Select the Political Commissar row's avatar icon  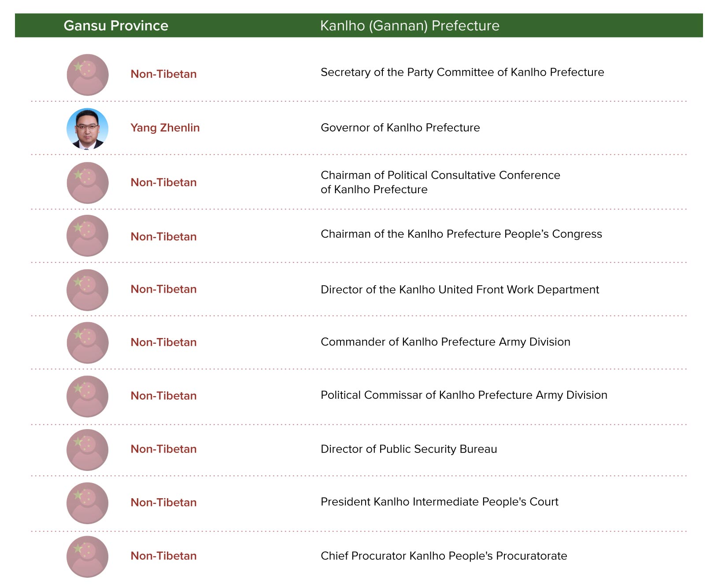click(88, 396)
